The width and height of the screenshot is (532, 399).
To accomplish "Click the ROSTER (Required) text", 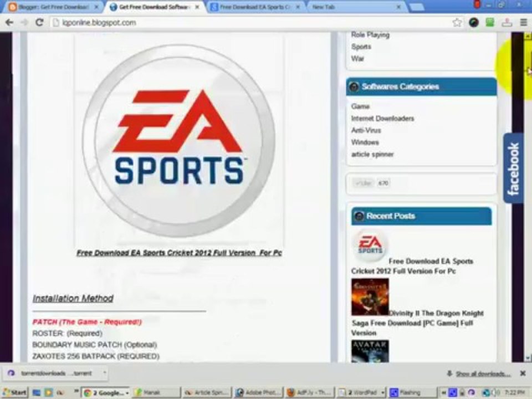I will 67,333.
